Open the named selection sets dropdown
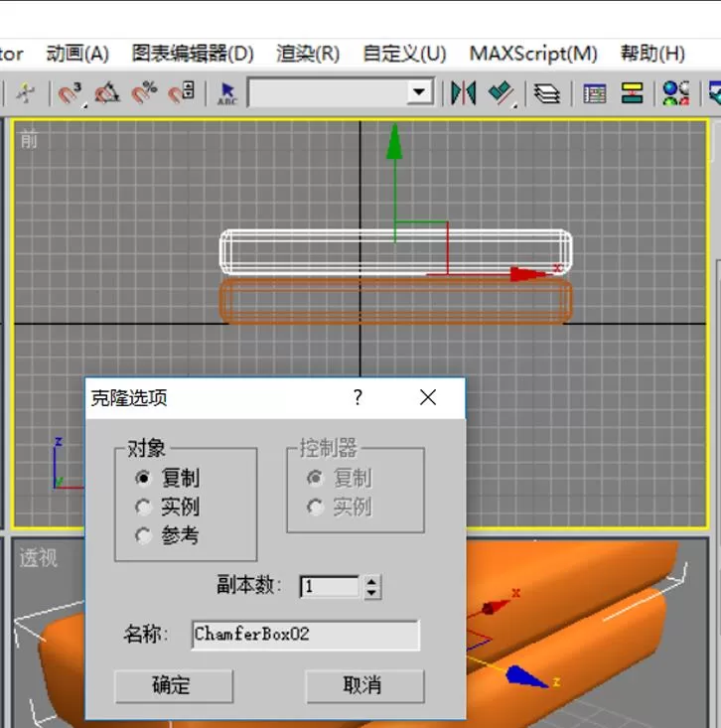The width and height of the screenshot is (721, 728). [419, 92]
